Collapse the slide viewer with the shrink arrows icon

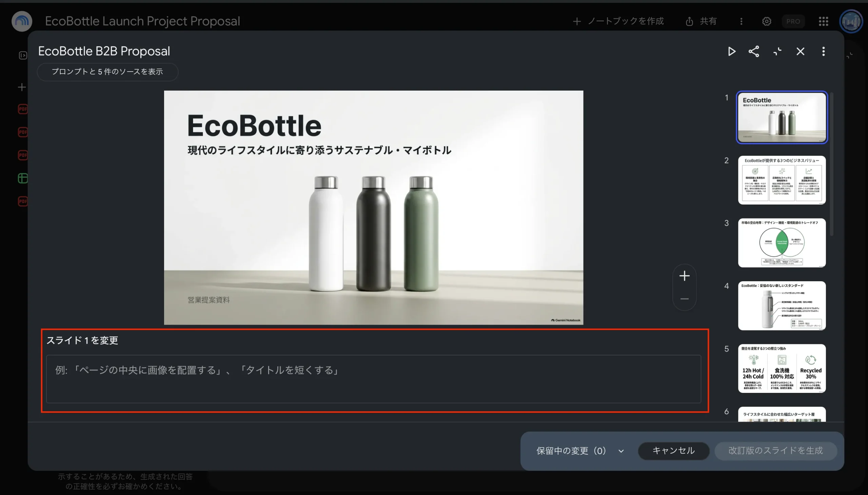[777, 51]
